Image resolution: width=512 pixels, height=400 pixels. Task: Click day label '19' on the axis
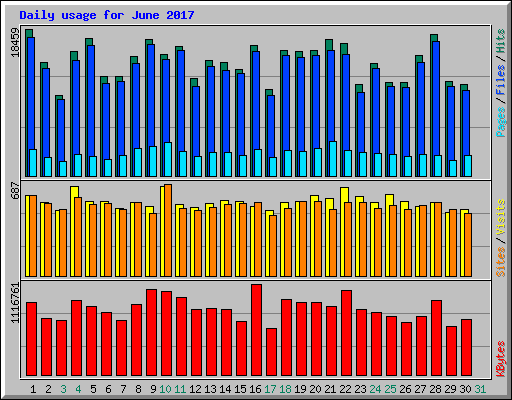pyautogui.click(x=300, y=389)
